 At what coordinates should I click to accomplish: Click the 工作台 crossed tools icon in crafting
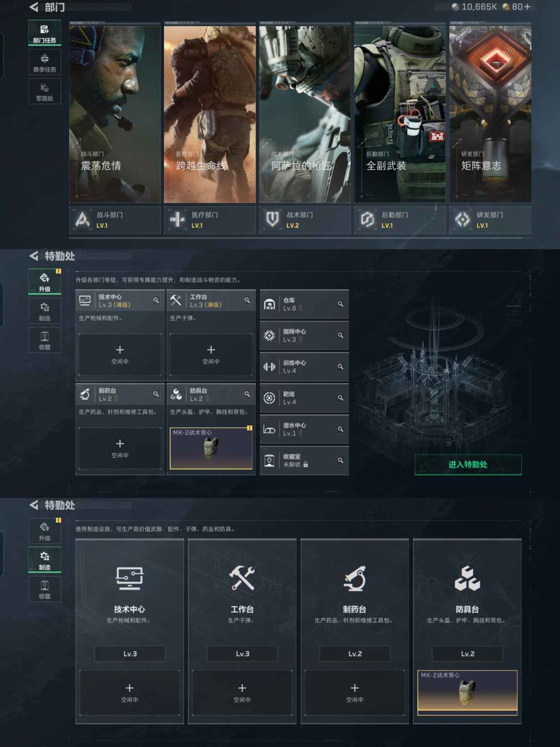[x=242, y=578]
